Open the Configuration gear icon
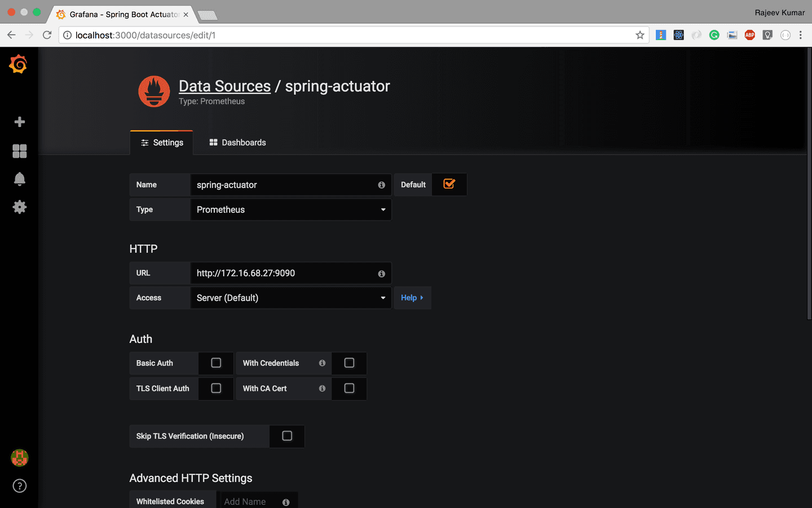Image resolution: width=812 pixels, height=508 pixels. tap(20, 207)
